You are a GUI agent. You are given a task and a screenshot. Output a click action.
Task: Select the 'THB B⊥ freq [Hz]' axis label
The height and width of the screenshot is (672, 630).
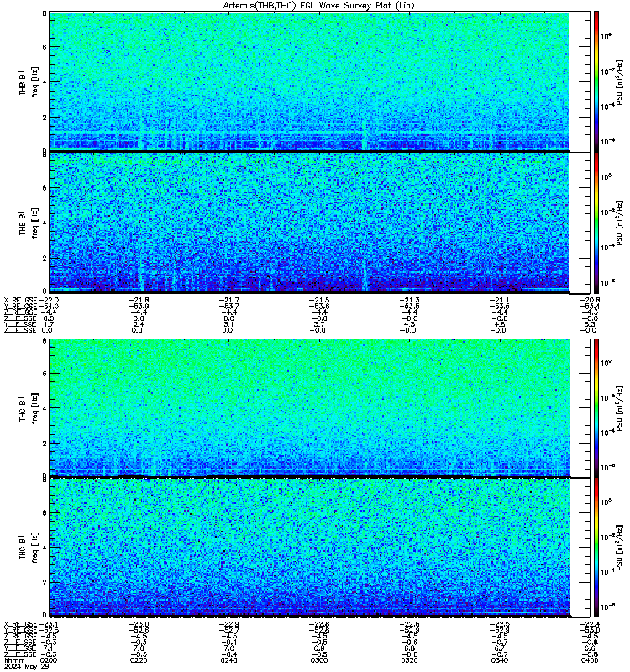click(x=29, y=81)
